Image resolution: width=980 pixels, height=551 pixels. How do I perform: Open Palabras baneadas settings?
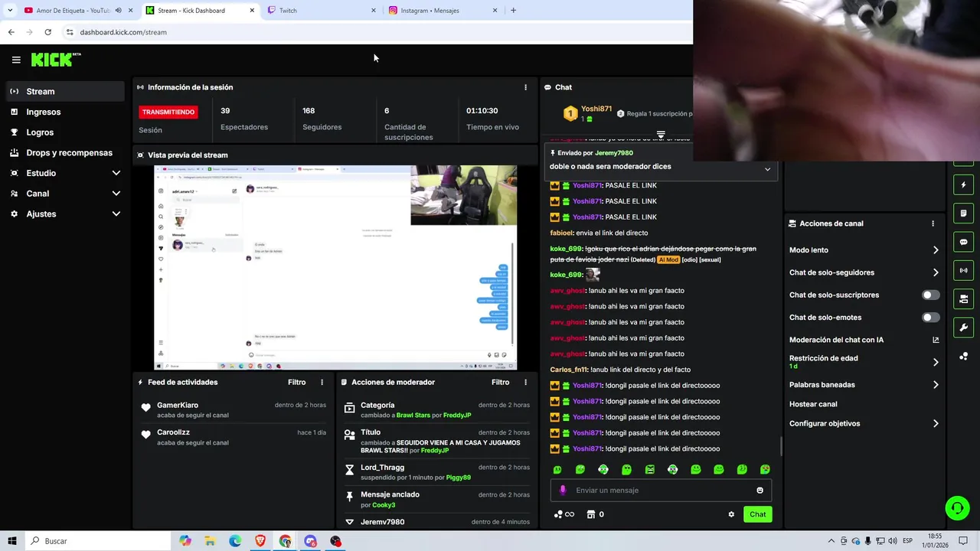864,385
